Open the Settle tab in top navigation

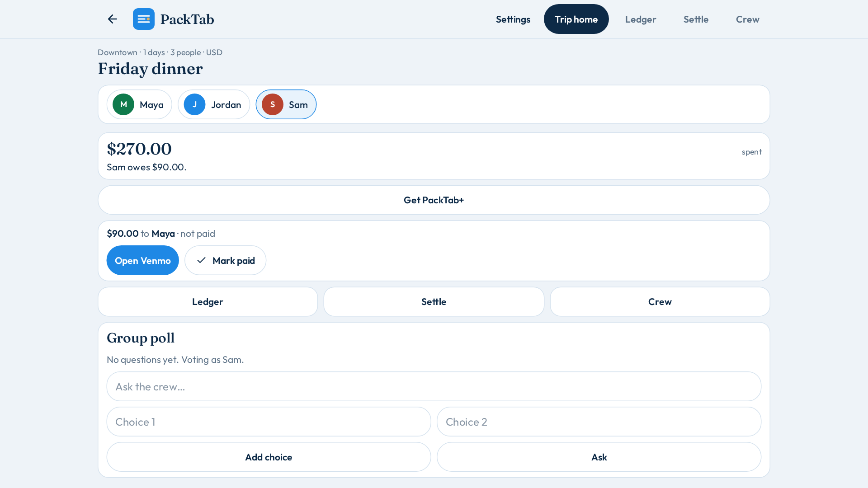click(696, 19)
